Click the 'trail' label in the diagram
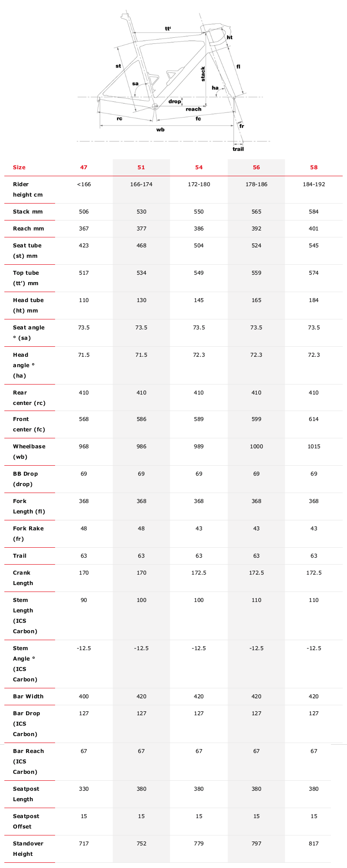This screenshot has width=347, height=868. [x=238, y=149]
